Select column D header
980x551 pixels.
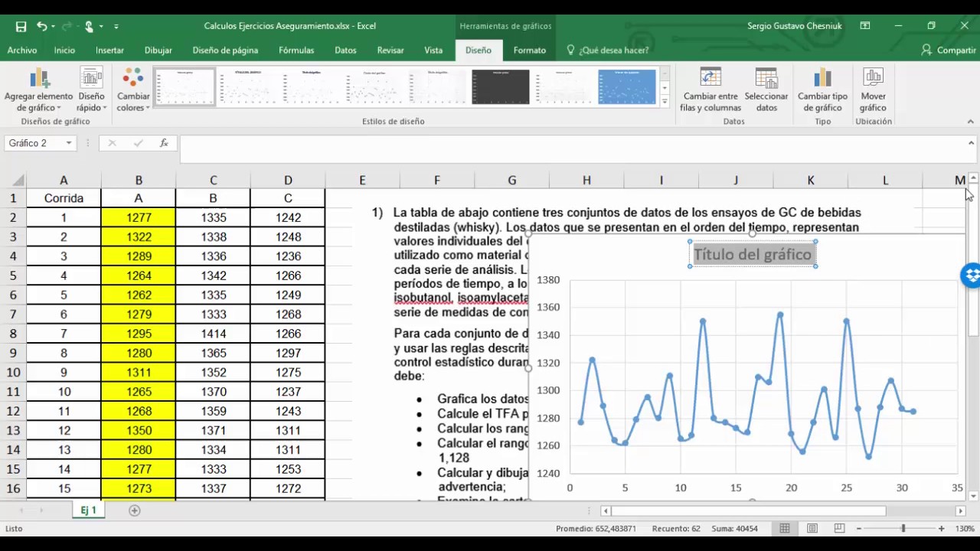(x=288, y=181)
